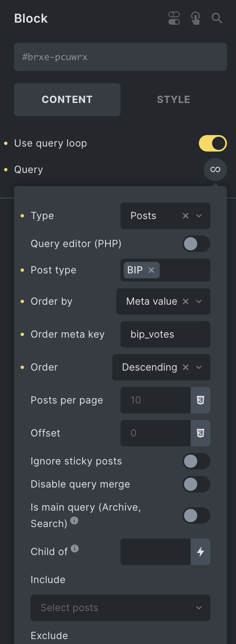Toggle Ignore sticky posts on
Screen dimensions: 236x644
coord(196,461)
